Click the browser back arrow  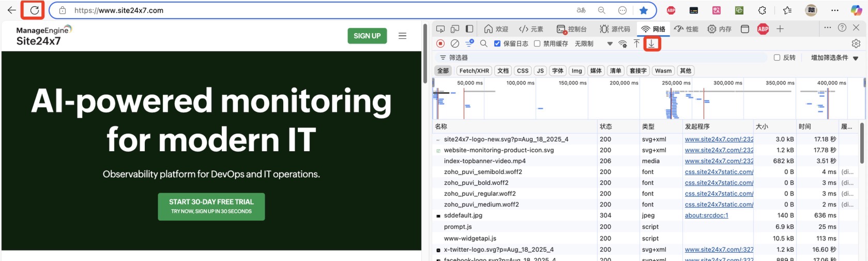(11, 10)
